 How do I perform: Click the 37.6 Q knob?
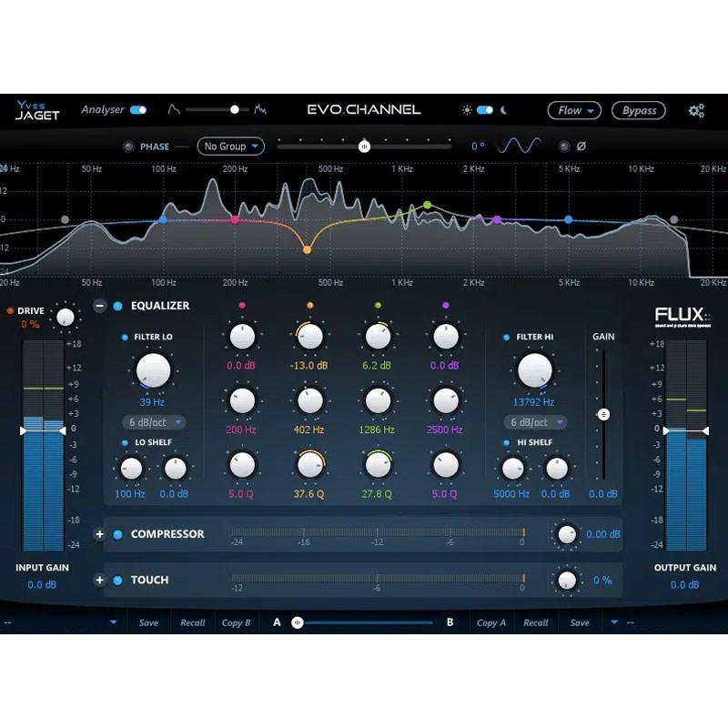[309, 465]
